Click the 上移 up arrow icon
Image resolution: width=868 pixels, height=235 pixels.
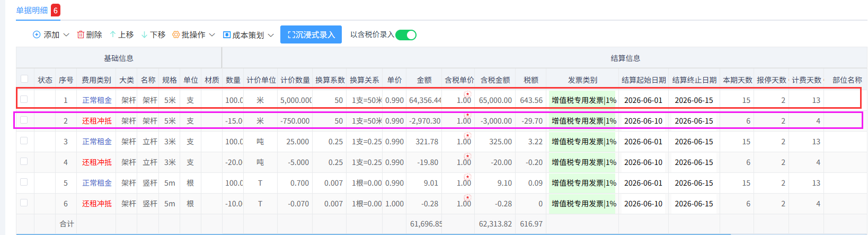113,34
